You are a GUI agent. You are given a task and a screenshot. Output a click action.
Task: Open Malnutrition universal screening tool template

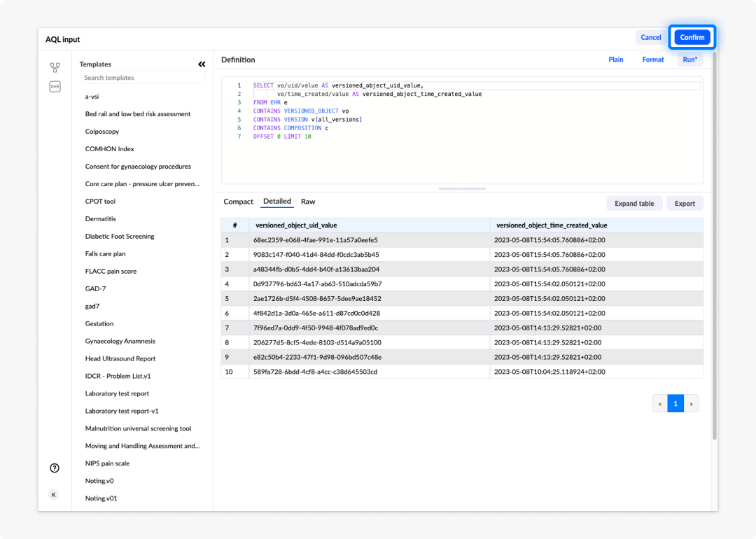pos(138,428)
